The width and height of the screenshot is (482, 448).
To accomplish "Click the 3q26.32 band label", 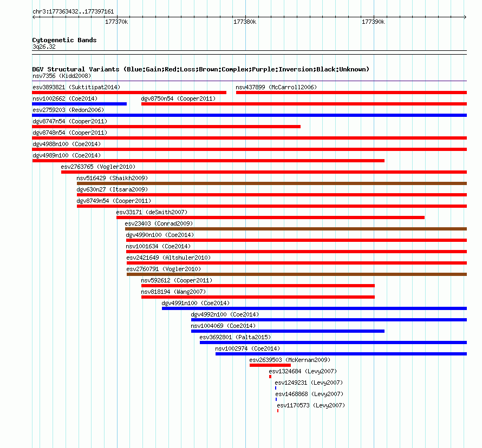I will [x=44, y=47].
